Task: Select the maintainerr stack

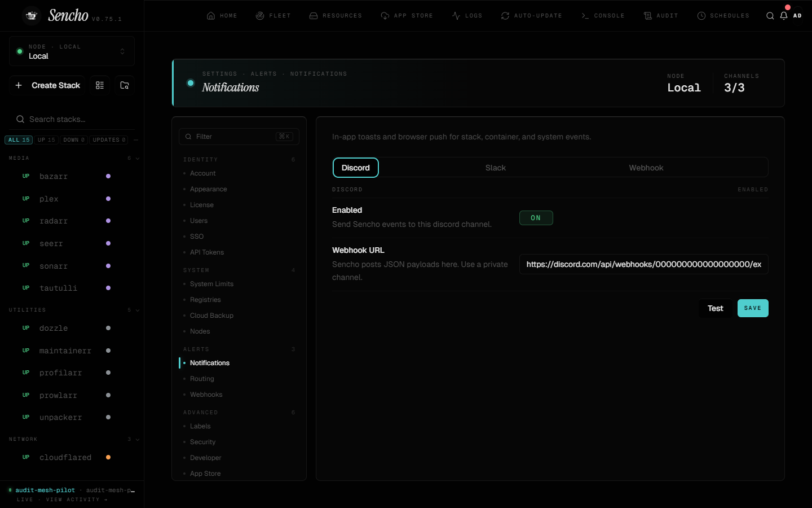Action: pos(67,351)
